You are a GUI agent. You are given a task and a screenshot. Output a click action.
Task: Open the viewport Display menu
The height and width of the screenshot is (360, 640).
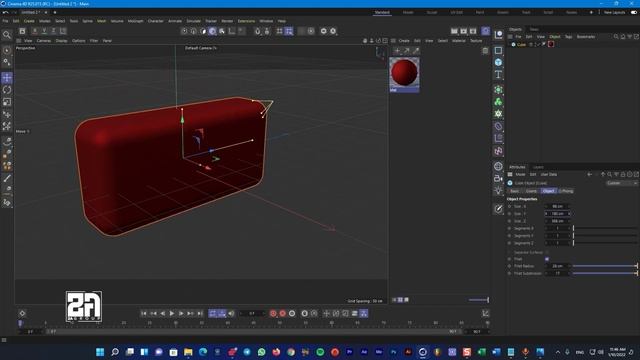coord(61,41)
